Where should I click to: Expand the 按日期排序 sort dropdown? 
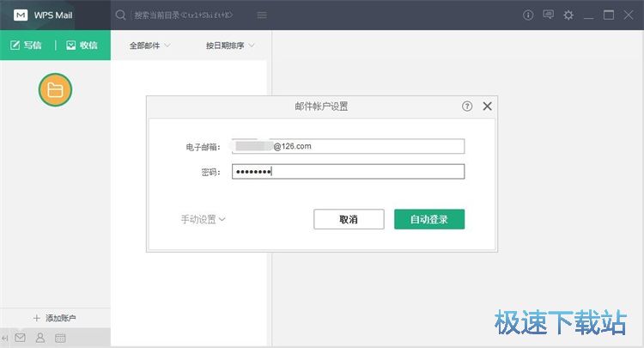click(230, 46)
